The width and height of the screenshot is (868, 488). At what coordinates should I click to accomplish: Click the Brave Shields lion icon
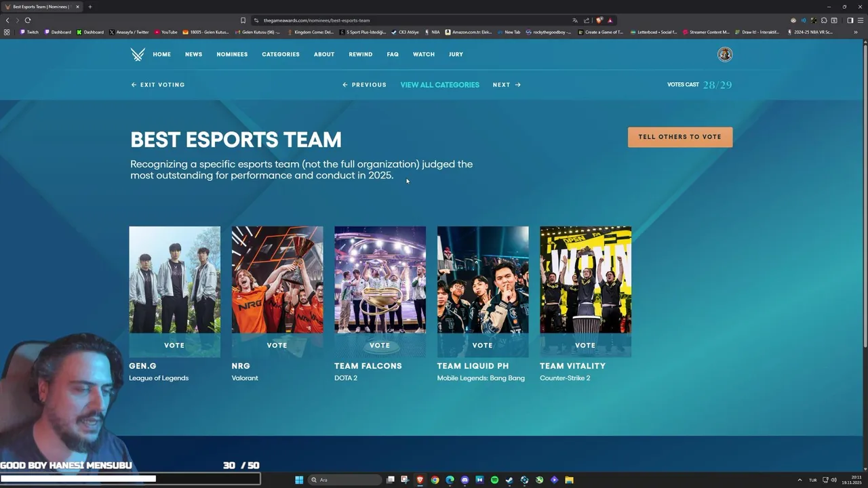tap(599, 20)
